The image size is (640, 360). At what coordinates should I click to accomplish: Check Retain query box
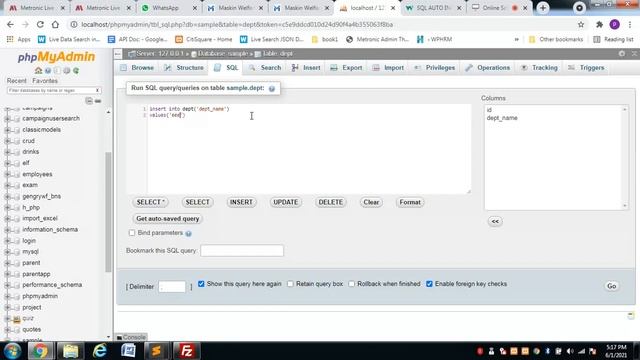(x=290, y=284)
